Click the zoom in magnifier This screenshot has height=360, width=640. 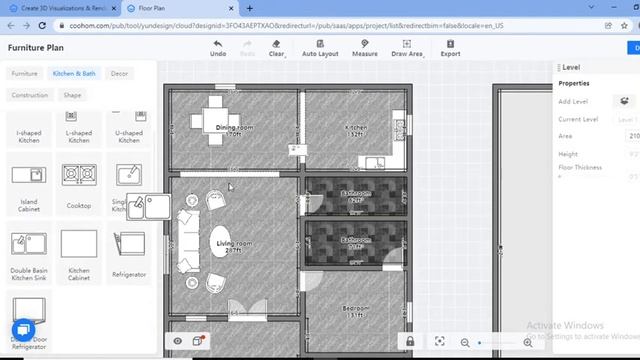point(528,343)
